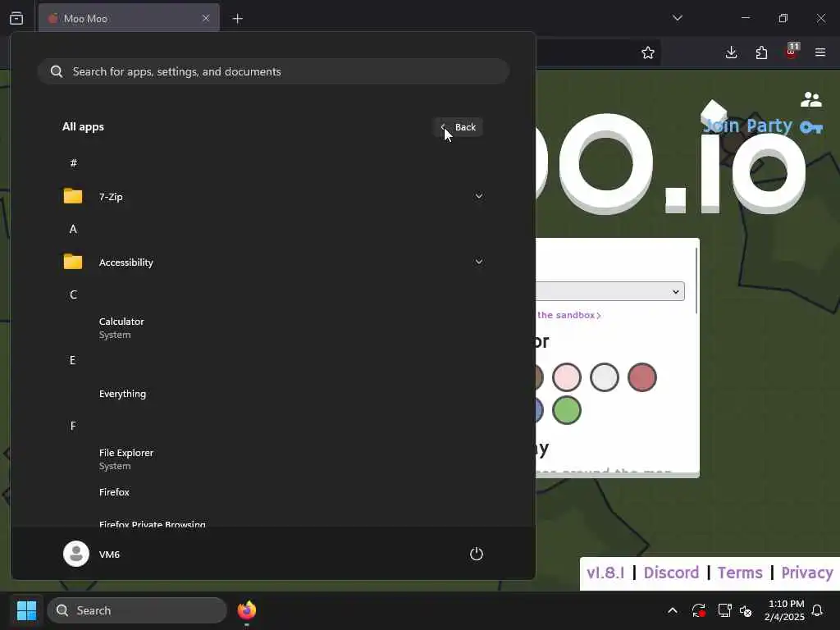Click the letter A section header
840x630 pixels.
pos(73,230)
